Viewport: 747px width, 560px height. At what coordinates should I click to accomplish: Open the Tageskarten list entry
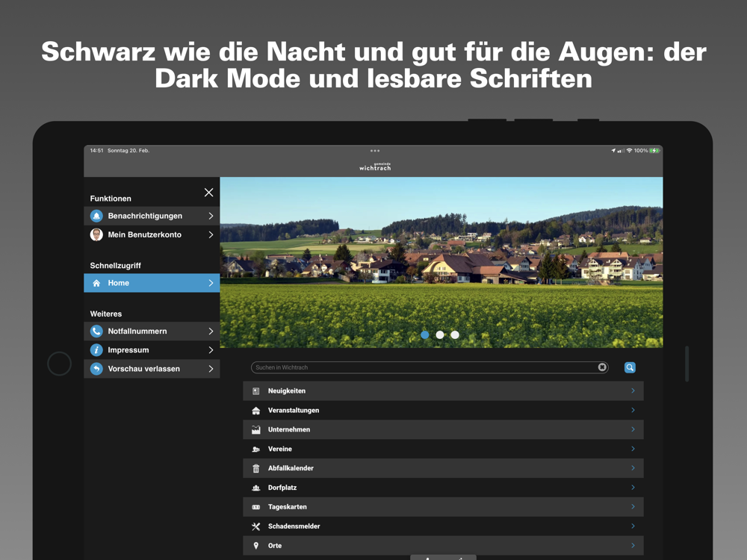click(443, 507)
